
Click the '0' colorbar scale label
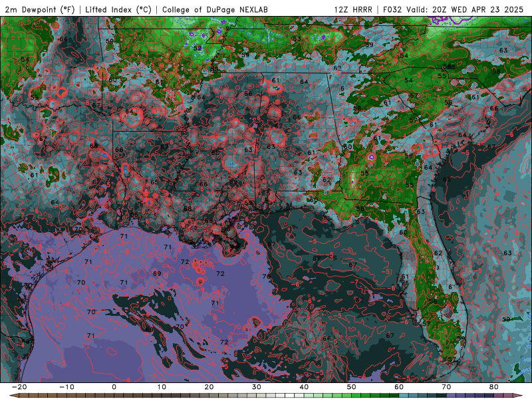pyautogui.click(x=114, y=387)
